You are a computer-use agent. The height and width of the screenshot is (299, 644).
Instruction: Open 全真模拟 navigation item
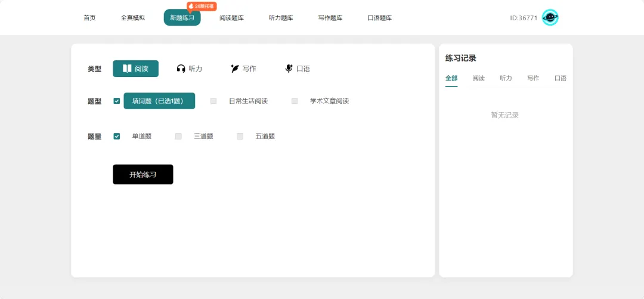pyautogui.click(x=132, y=18)
